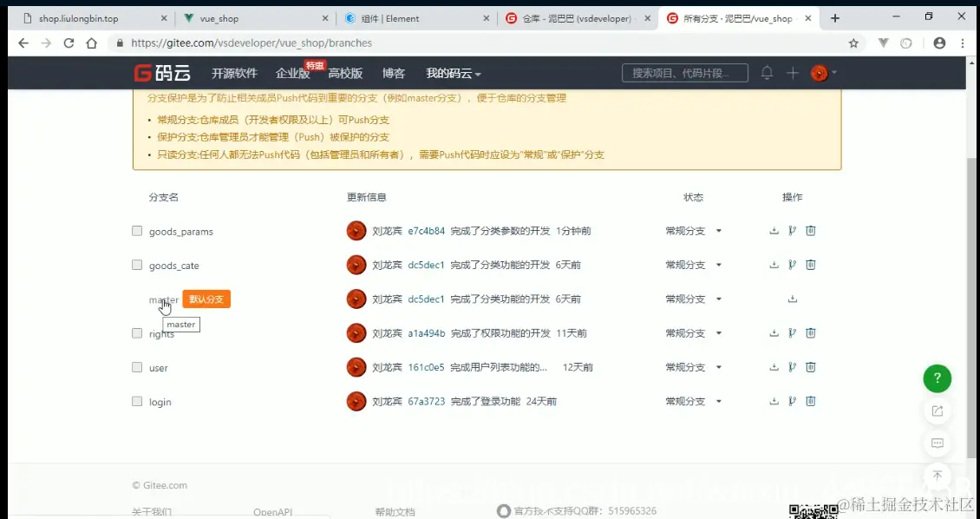980x519 pixels.
Task: Check the login branch checkbox
Action: tap(137, 401)
